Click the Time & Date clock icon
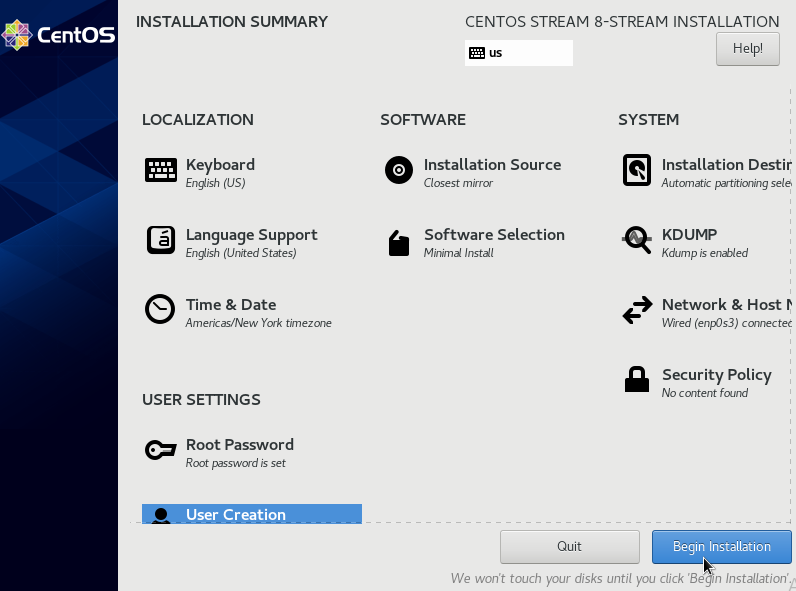 point(160,309)
